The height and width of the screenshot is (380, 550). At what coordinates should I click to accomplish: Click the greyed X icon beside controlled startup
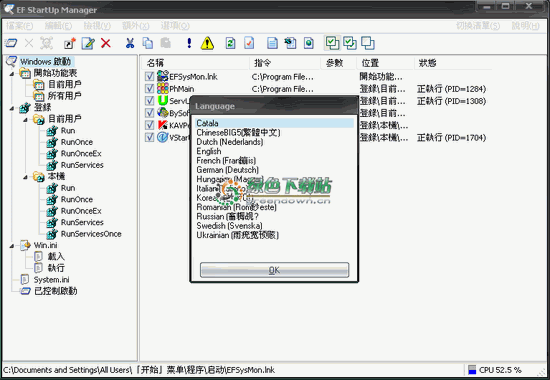[x=29, y=43]
